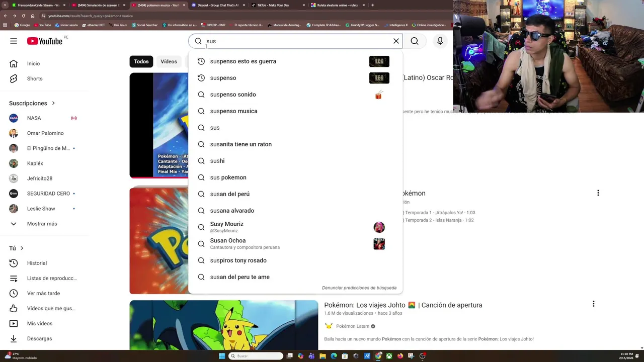Play the Pikachu Johto video thumbnail
Image resolution: width=644 pixels, height=362 pixels.
click(224, 325)
